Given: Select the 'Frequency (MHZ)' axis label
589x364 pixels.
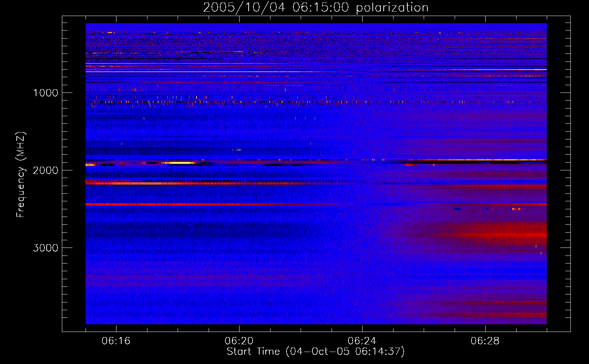Looking at the screenshot, I should coord(21,175).
